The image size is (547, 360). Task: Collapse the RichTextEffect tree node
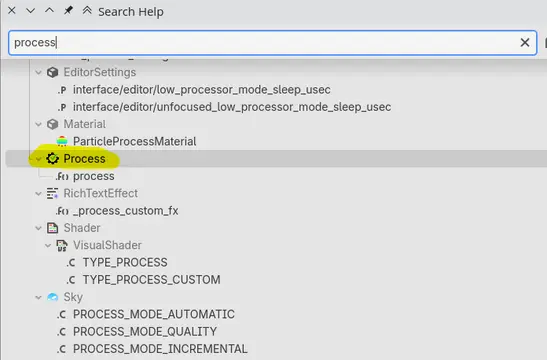(x=38, y=193)
